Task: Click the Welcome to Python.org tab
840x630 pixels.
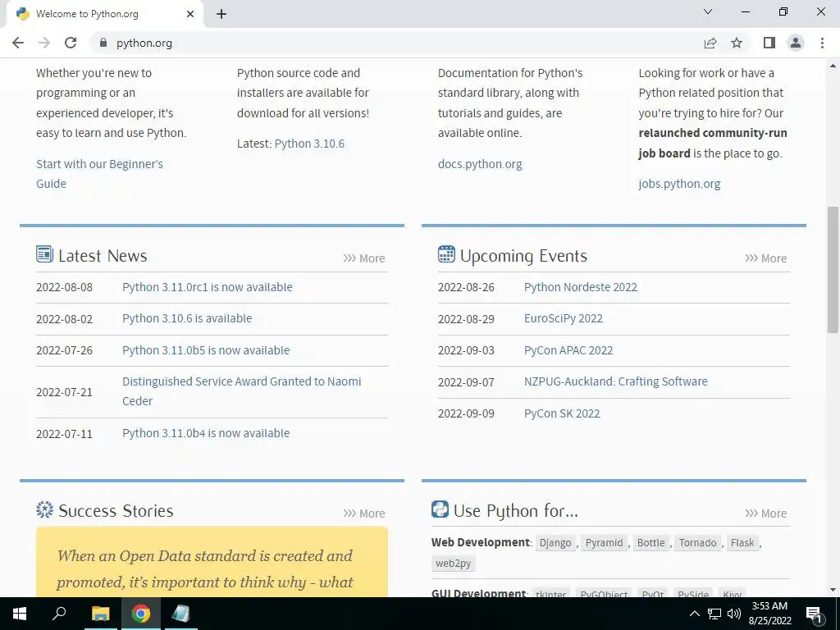Action: (x=104, y=14)
